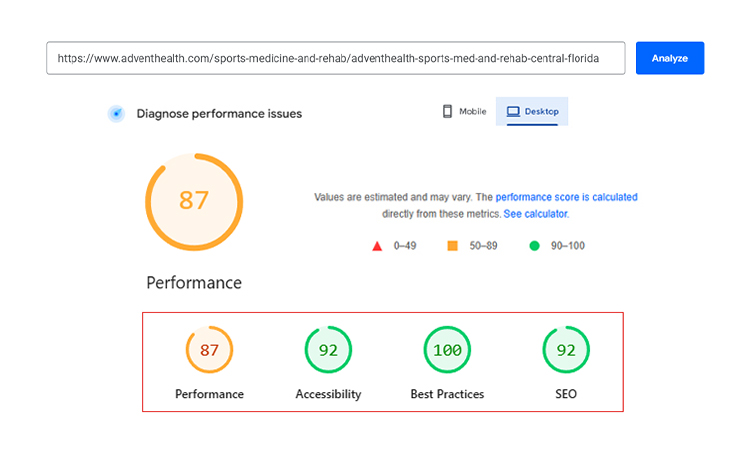Click the mobile phone icon
The image size is (750, 450).
(447, 112)
